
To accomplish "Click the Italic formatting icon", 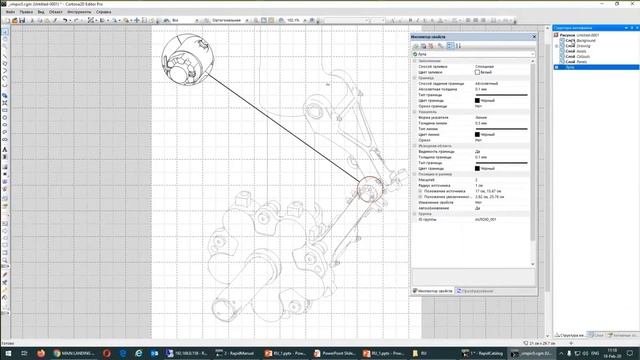I will 418,20.
